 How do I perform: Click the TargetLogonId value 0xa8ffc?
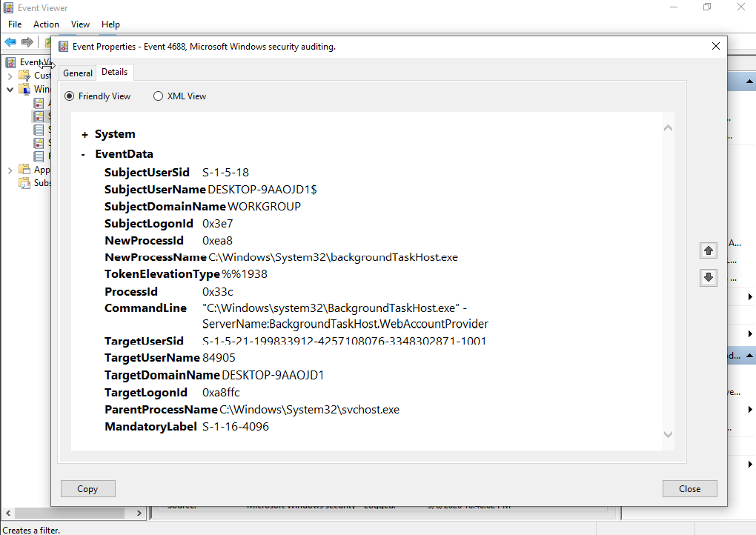222,393
